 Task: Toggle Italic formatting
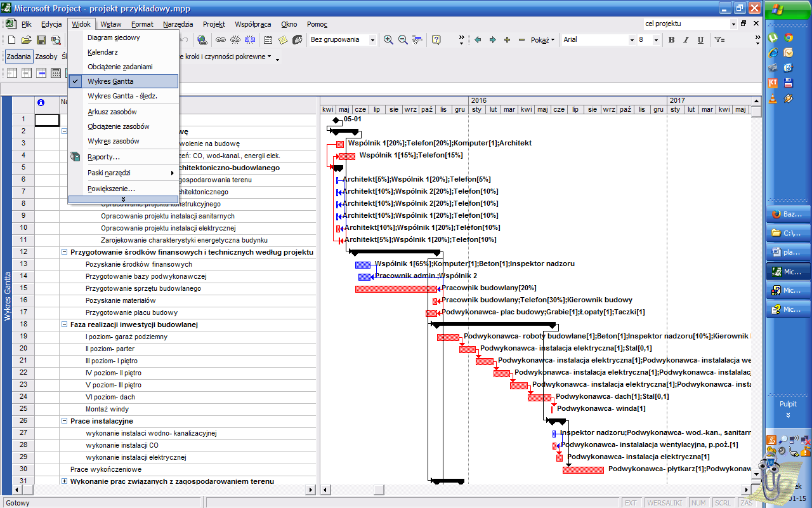(686, 40)
